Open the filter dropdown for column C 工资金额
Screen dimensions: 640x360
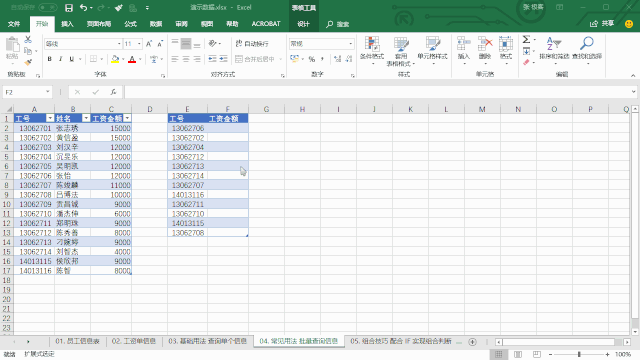(x=127, y=118)
